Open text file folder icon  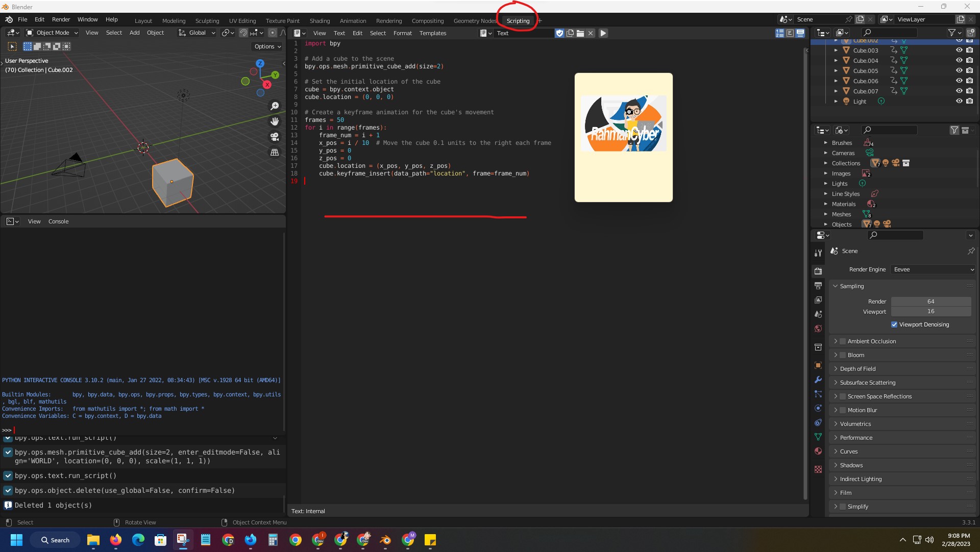pos(580,33)
